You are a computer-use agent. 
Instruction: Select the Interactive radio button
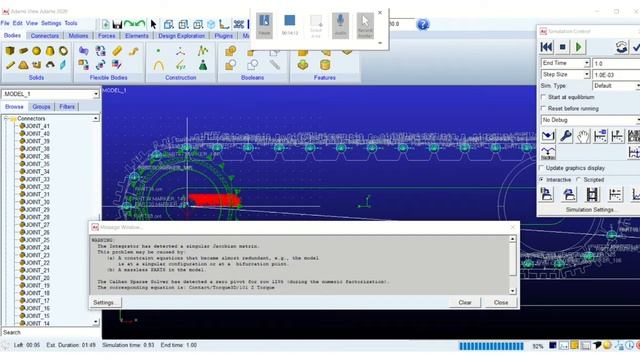coord(542,180)
